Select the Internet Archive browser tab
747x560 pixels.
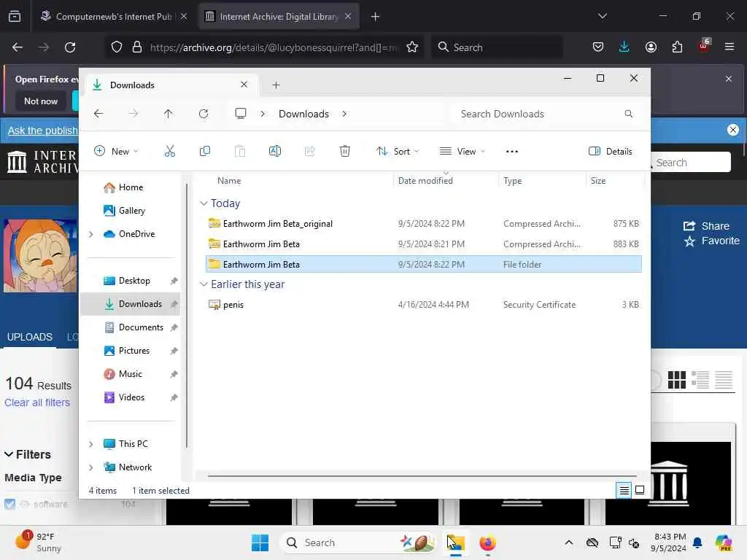(x=279, y=17)
